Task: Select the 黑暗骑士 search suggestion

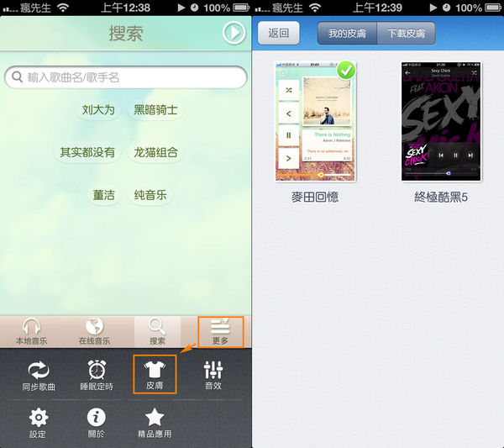Action: [155, 110]
